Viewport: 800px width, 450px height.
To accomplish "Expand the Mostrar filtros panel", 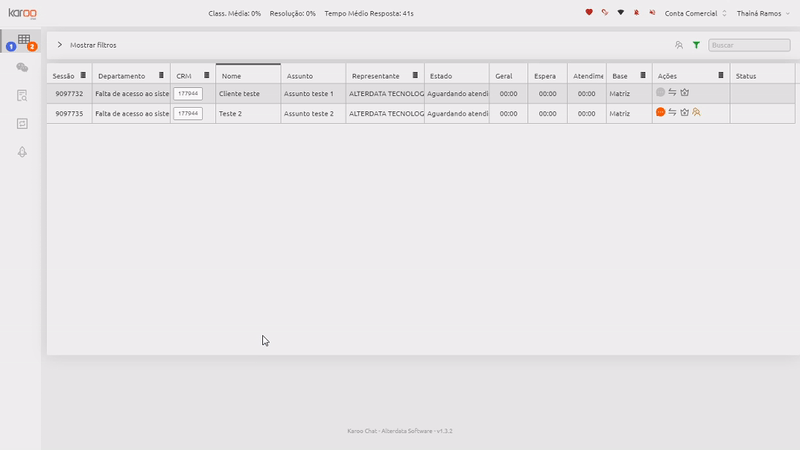I will pos(87,45).
